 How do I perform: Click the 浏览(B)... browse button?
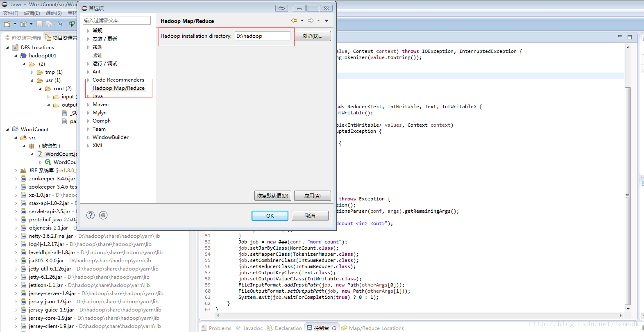point(312,36)
